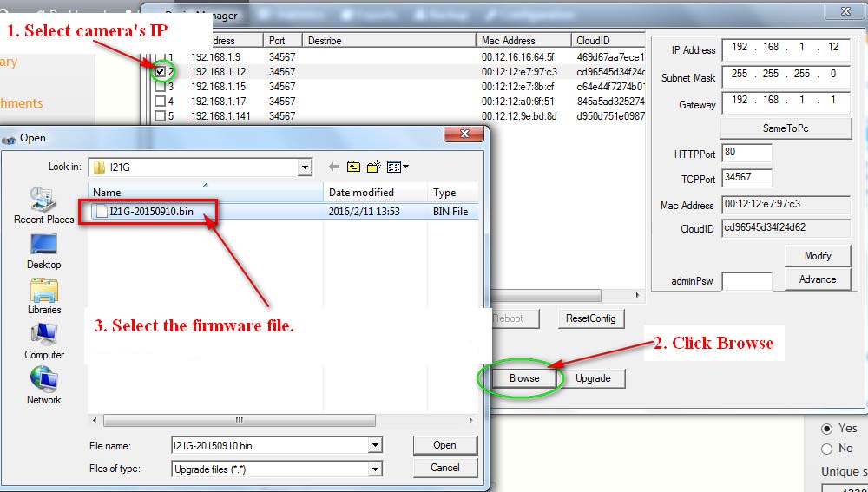Viewport: 868px width, 492px height.
Task: Uncheck the camera 192.168.1.12 checkbox
Action: point(160,72)
